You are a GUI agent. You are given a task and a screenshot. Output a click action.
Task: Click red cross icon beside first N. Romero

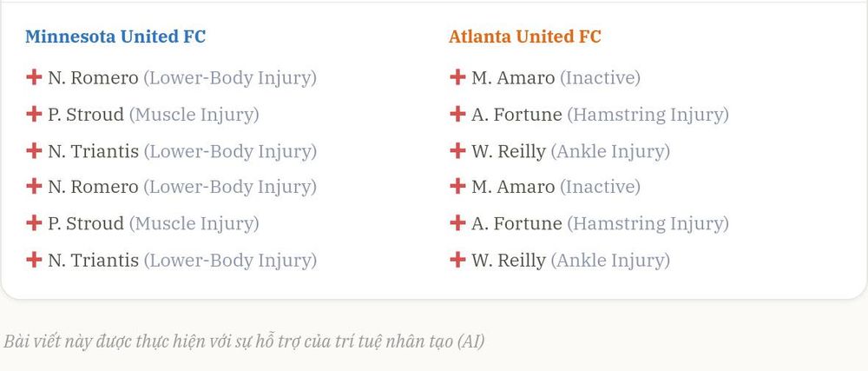(x=34, y=77)
